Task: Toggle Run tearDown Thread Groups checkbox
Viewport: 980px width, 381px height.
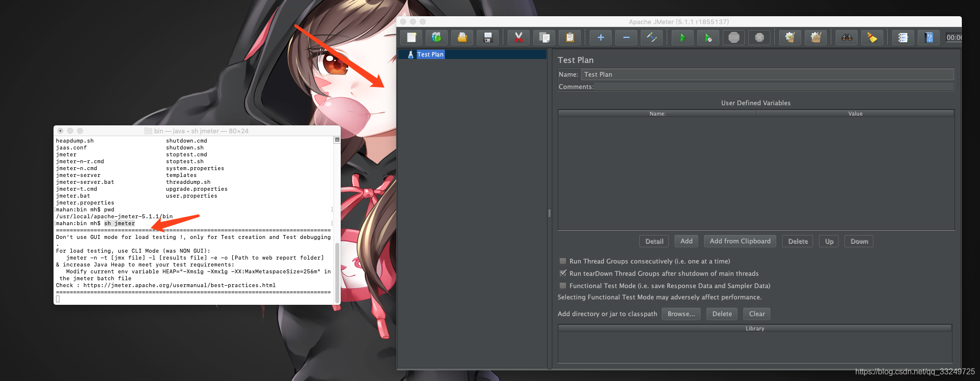Action: (x=563, y=273)
